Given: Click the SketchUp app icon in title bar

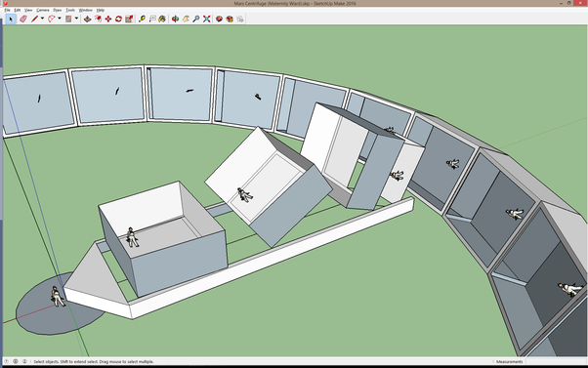Looking at the screenshot, I should (5, 3).
